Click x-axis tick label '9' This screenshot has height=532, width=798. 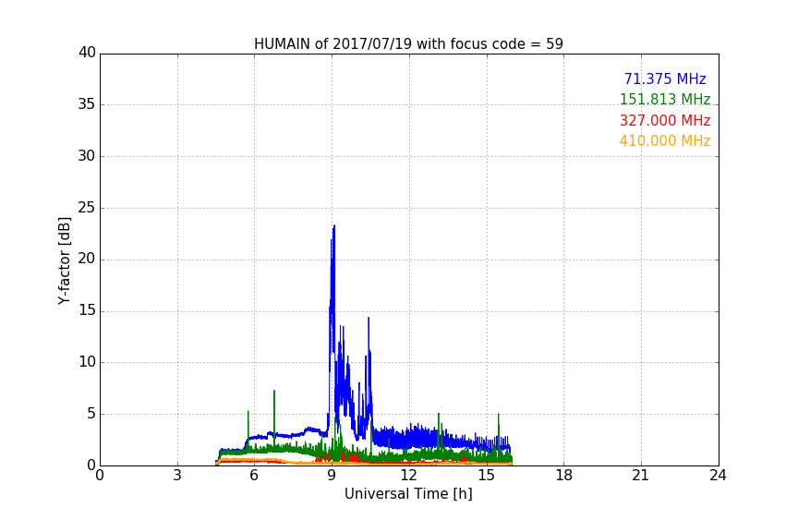pos(332,476)
